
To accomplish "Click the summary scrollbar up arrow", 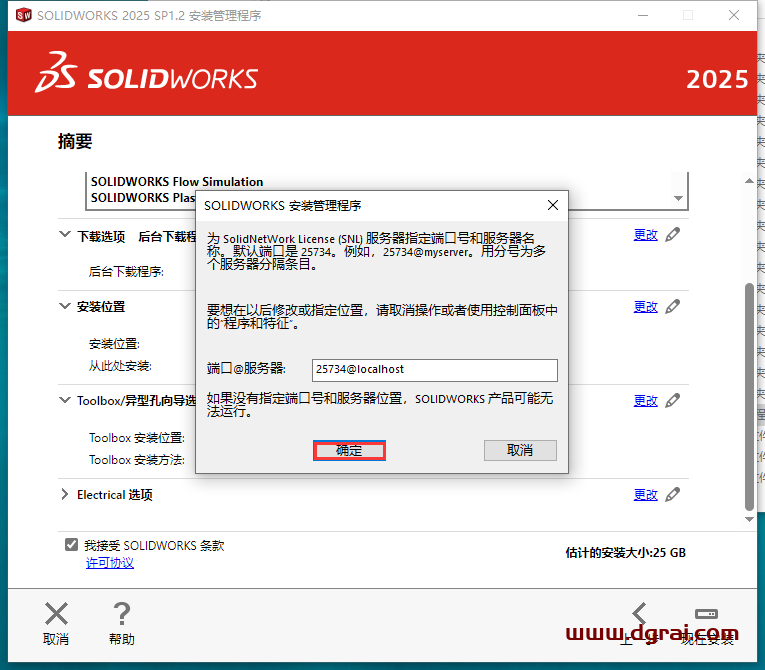I will coord(749,181).
